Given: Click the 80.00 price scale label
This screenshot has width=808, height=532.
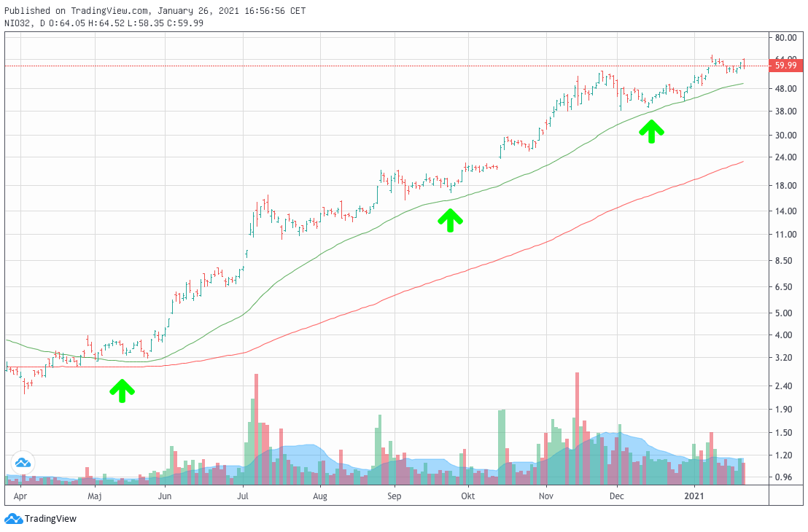Looking at the screenshot, I should [785, 38].
